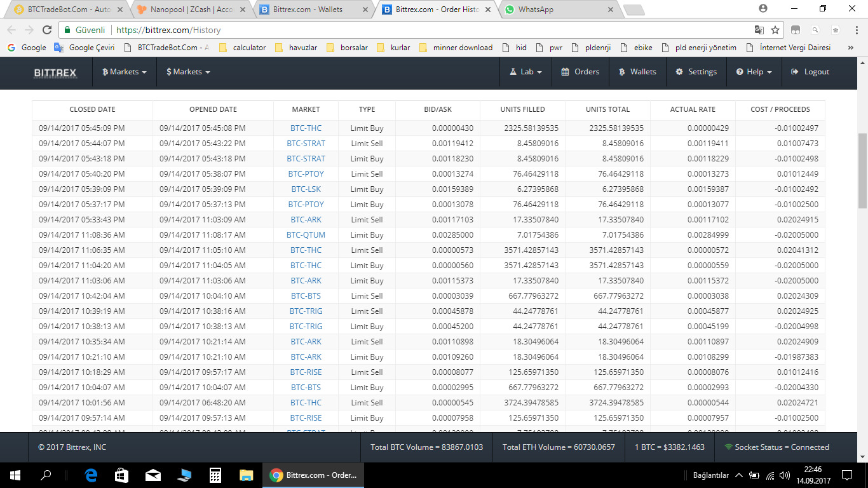Click the Chrome profile avatar icon
The width and height of the screenshot is (868, 488).
[x=763, y=8]
